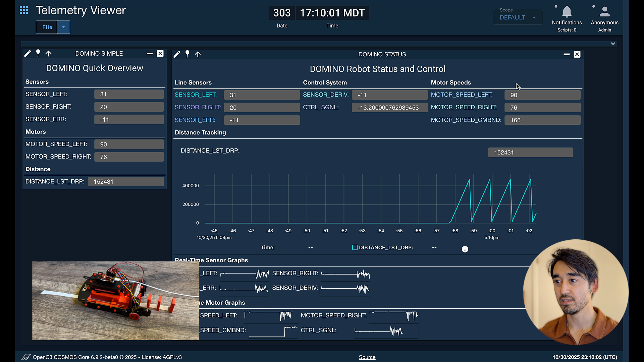Click the Notifications bell icon
Screen dimensions: 644x362
(567, 12)
